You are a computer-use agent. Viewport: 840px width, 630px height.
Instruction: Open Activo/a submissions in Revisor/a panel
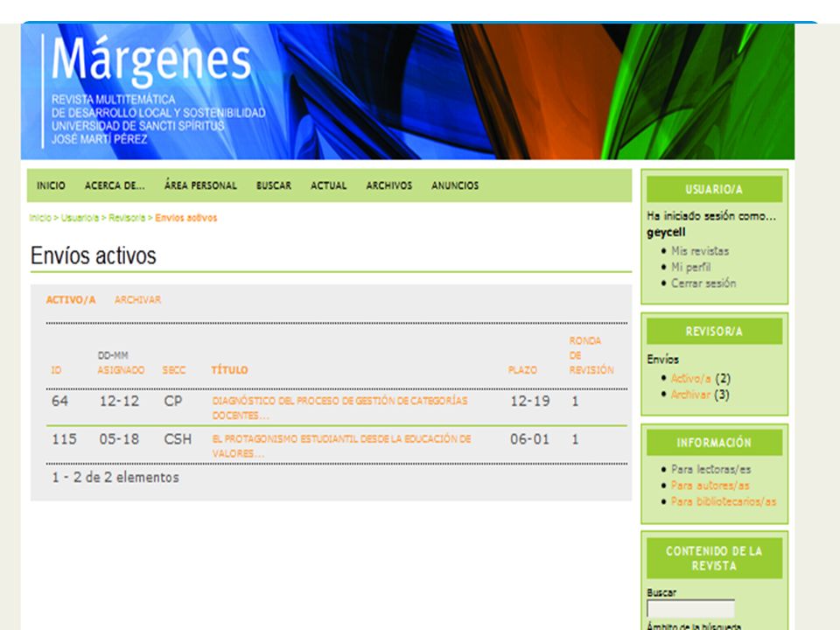click(x=691, y=378)
